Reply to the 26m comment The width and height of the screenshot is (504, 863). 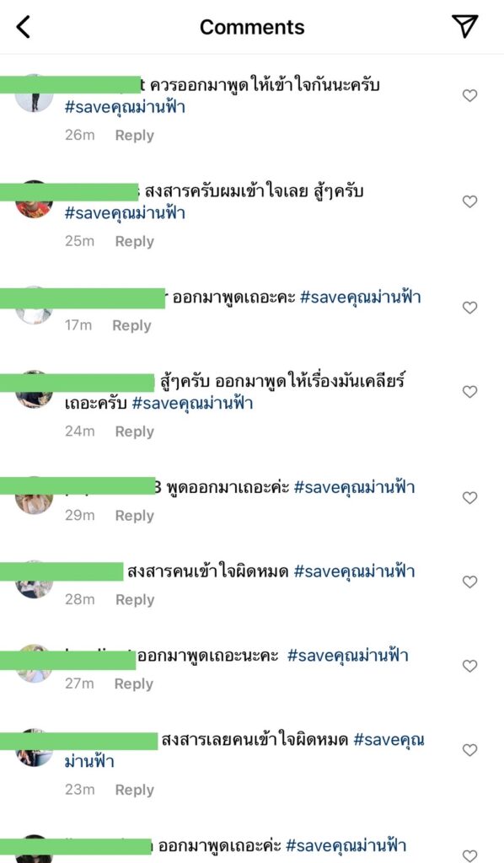134,136
